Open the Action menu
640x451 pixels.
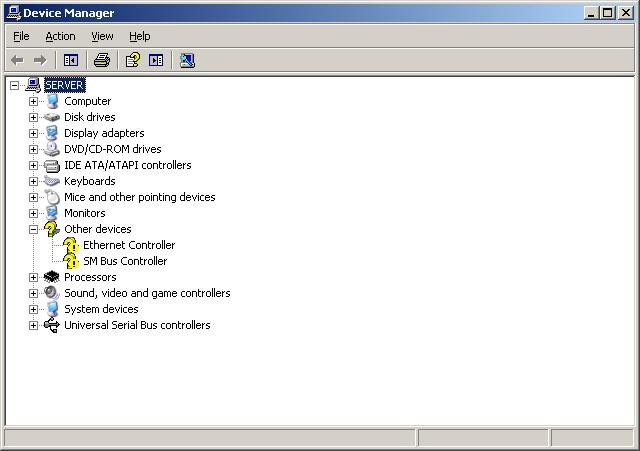[60, 36]
